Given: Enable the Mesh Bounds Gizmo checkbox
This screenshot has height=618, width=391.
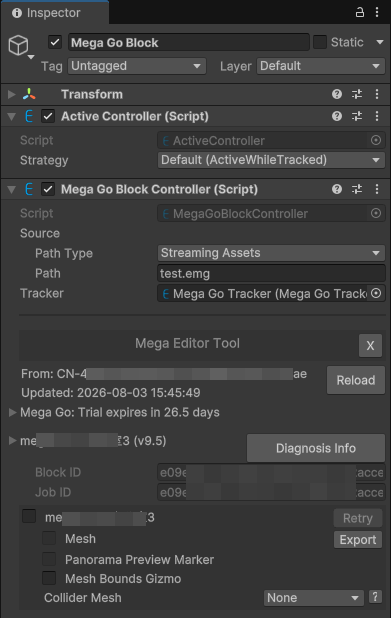Looking at the screenshot, I should (49, 578).
